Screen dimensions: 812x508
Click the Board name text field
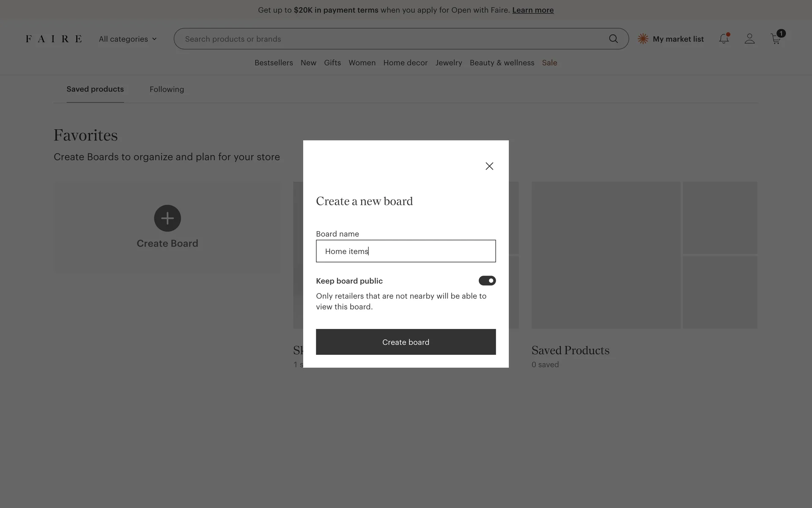pos(406,251)
